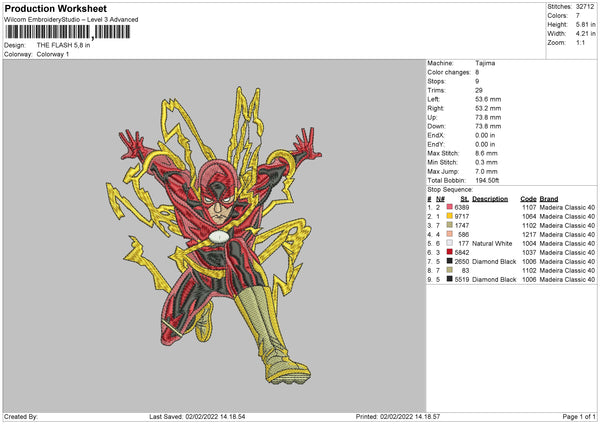Click the Stitches value '32712'
600x424 pixels.
[x=585, y=7]
